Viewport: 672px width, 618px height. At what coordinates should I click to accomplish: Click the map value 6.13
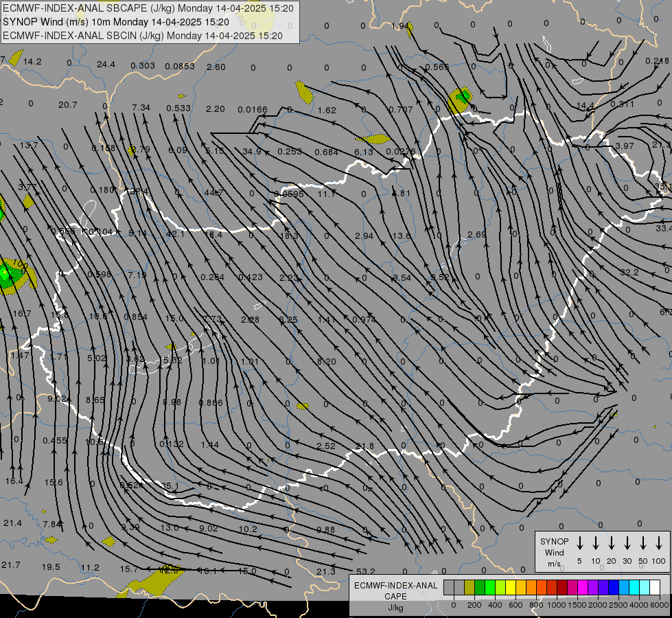pos(364,152)
